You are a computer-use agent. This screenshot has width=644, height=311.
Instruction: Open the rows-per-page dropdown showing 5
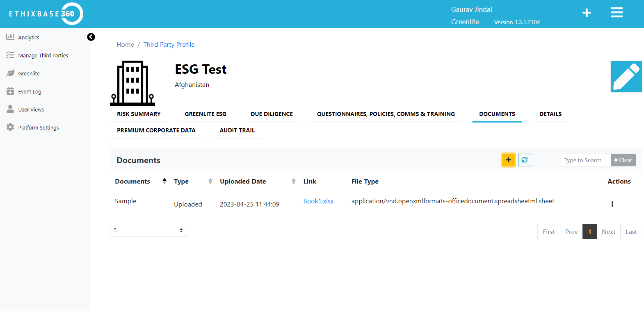click(x=149, y=230)
